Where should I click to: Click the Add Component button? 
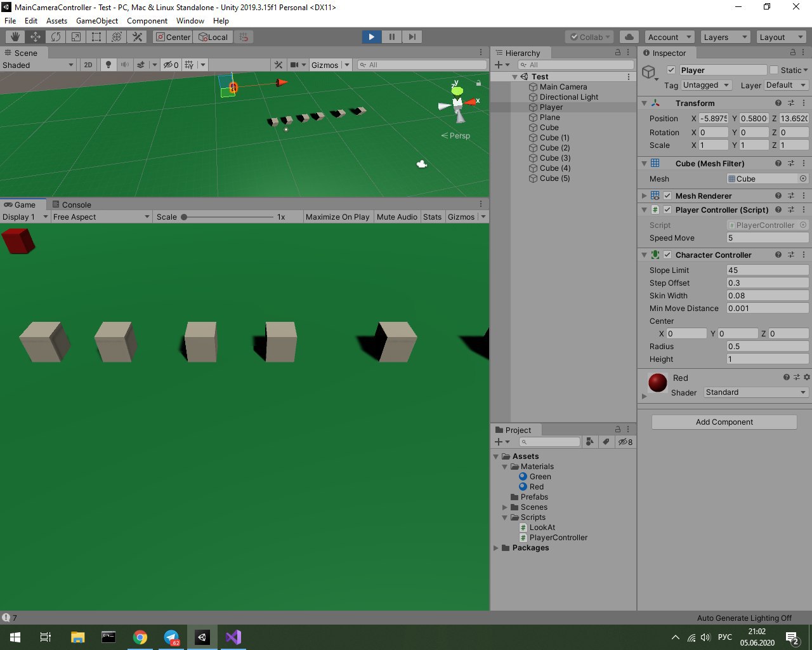coord(724,422)
